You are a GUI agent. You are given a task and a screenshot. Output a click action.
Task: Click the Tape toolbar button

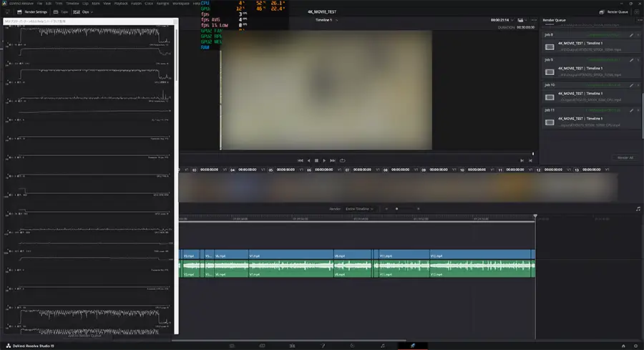click(x=61, y=12)
